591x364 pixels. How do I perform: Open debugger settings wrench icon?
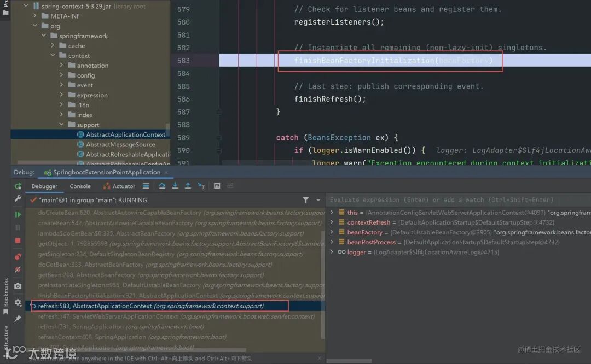(18, 199)
